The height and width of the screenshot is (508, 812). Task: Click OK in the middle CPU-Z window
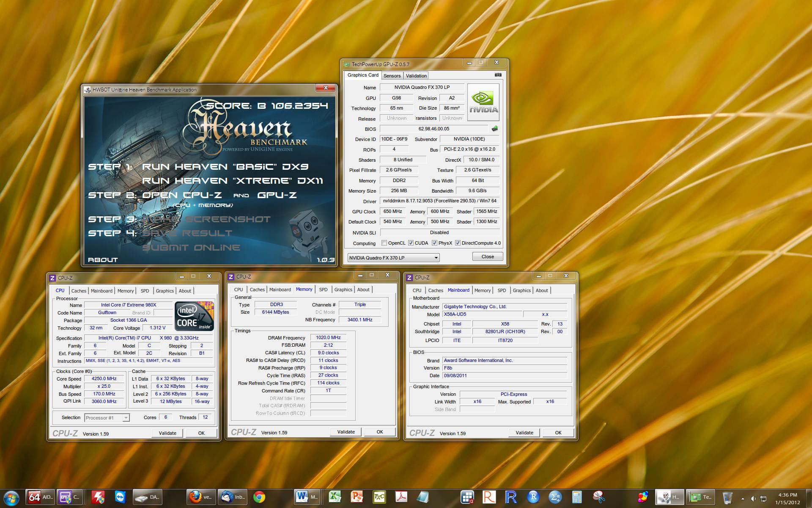380,432
